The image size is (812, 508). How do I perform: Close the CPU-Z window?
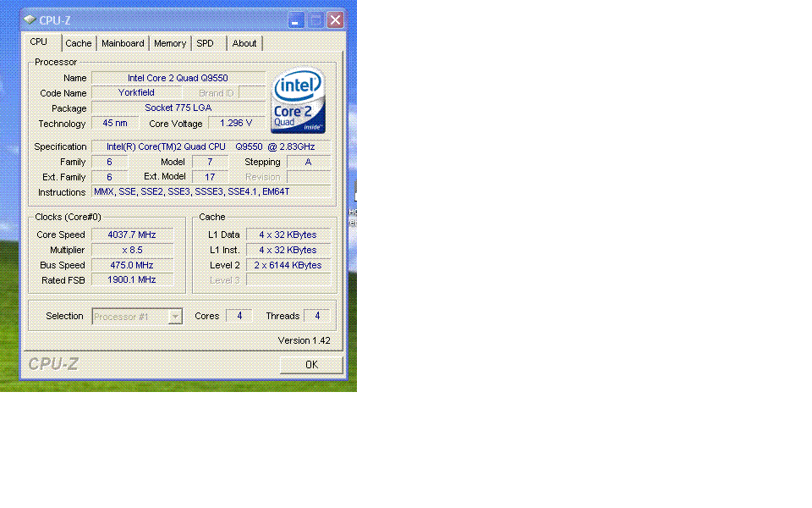click(335, 20)
